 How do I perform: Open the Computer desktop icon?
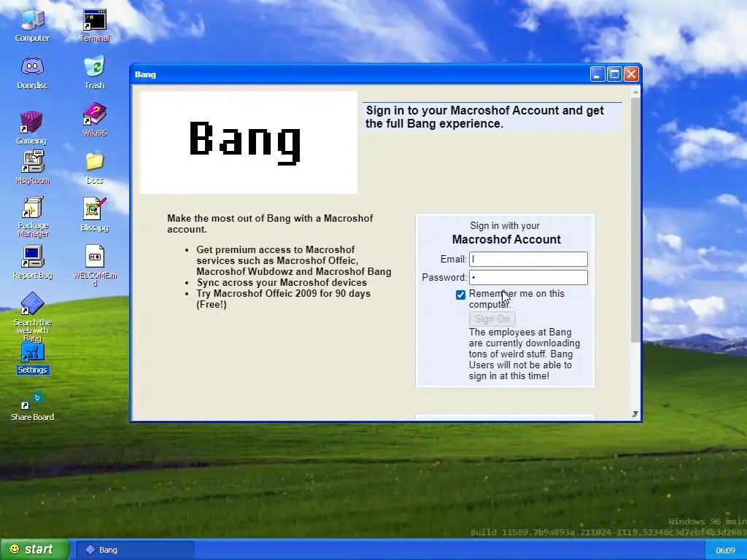pos(32,25)
